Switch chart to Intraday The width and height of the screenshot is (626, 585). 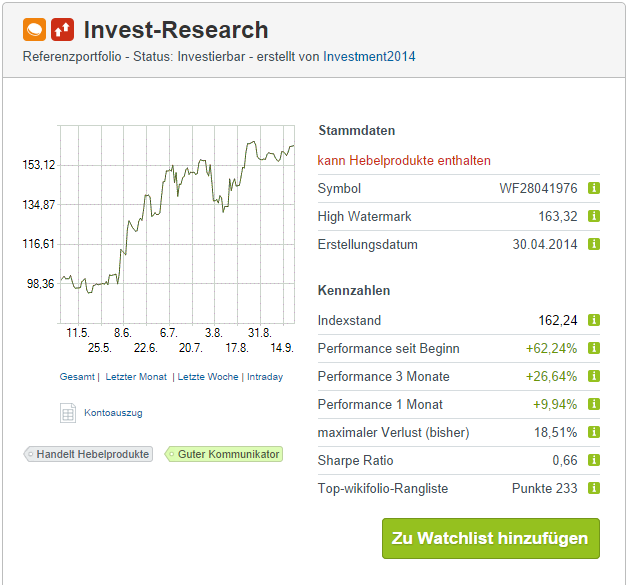click(x=264, y=377)
